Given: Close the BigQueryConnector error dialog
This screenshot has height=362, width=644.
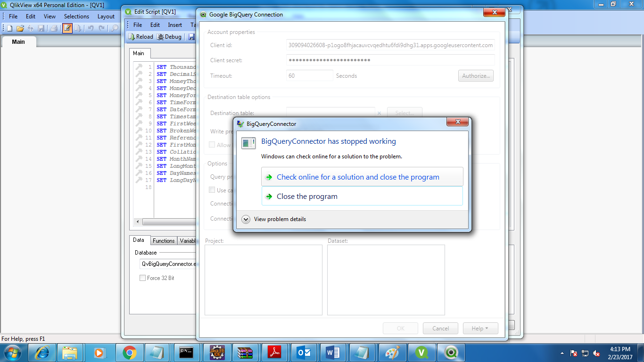Looking at the screenshot, I should click(457, 123).
